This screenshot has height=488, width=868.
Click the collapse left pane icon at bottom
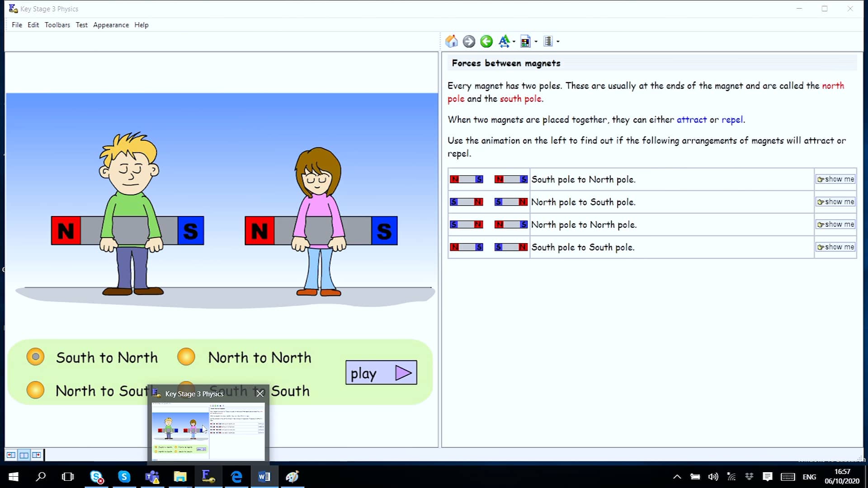[12, 455]
